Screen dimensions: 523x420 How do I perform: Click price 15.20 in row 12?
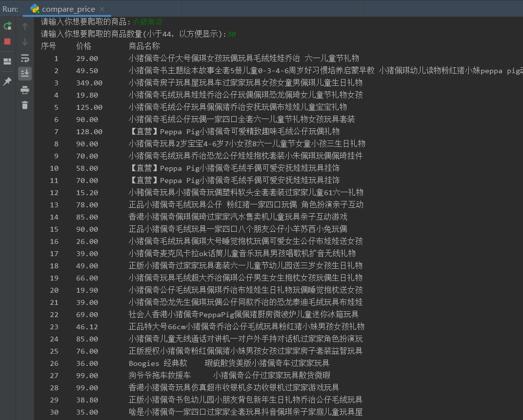tap(87, 193)
